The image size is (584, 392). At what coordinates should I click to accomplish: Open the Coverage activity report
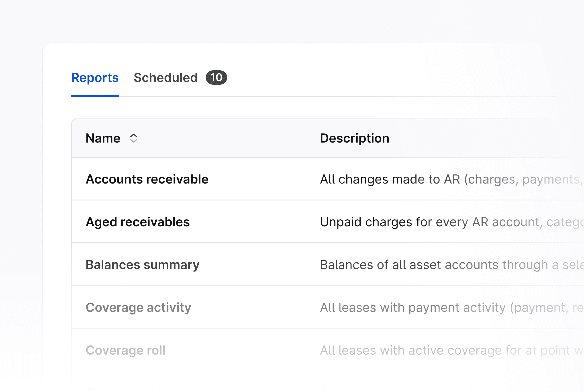pyautogui.click(x=138, y=308)
